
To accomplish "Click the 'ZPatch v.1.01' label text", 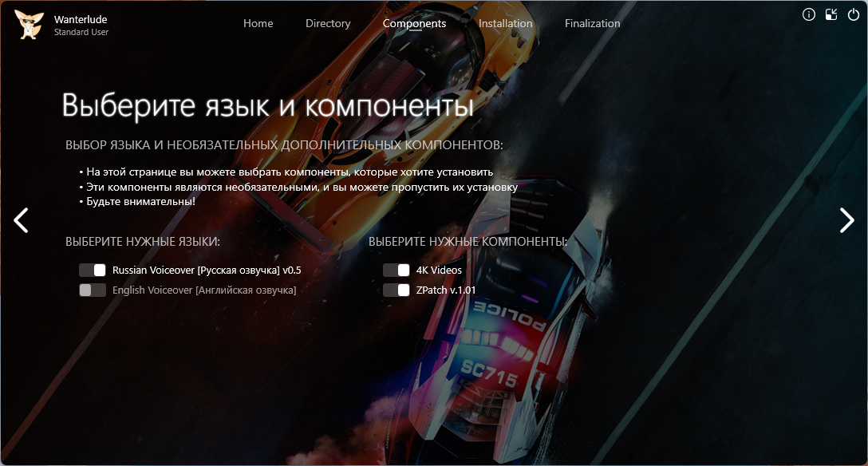I will (x=446, y=290).
